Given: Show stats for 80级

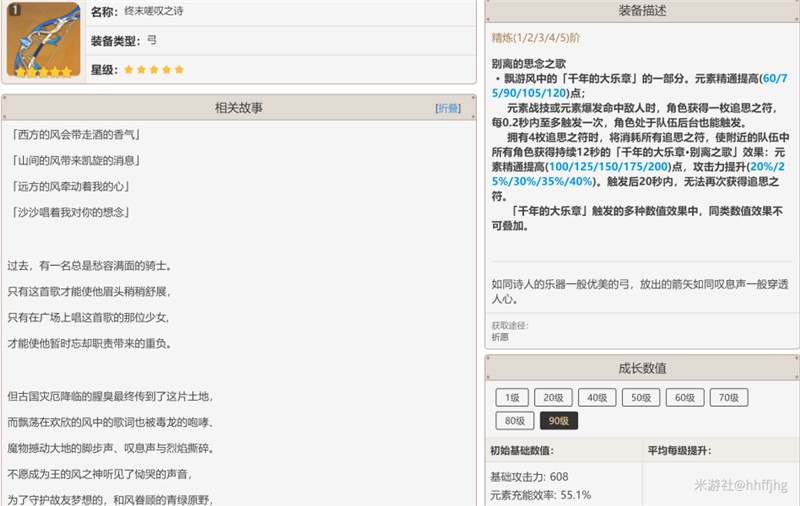Looking at the screenshot, I should 514,421.
